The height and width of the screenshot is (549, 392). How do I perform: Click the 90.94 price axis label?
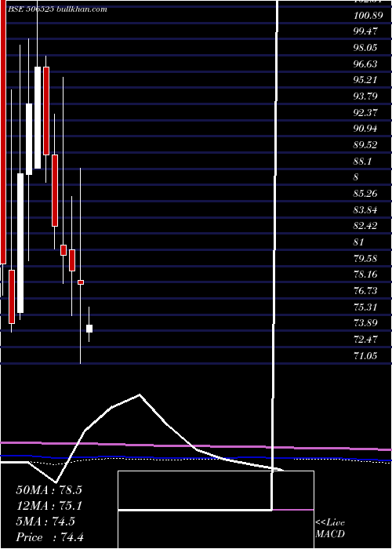(x=365, y=129)
